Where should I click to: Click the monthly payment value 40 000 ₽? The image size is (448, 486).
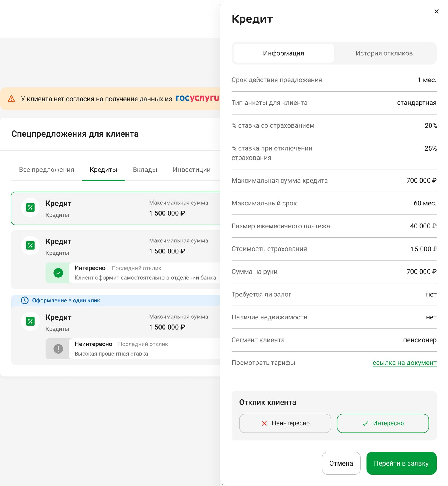coord(423,226)
